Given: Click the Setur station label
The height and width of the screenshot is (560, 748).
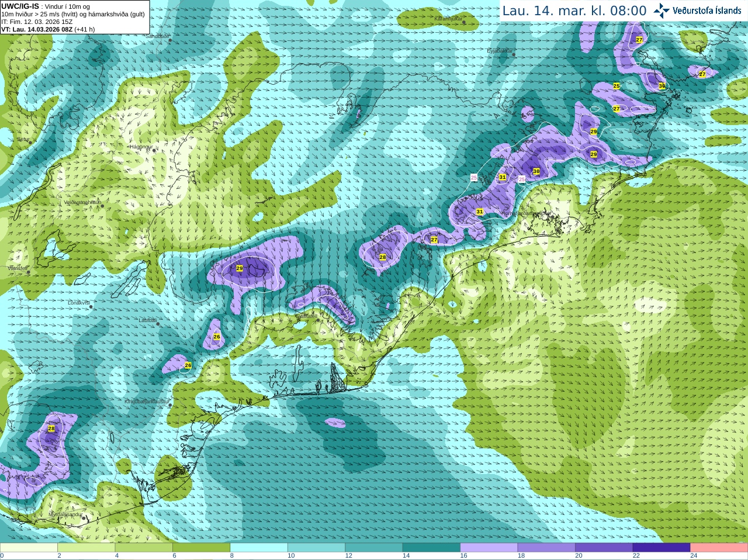Looking at the screenshot, I should pos(23,140).
